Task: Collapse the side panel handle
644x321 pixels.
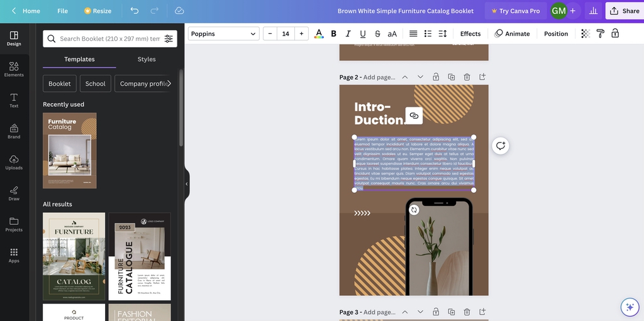Action: click(x=187, y=184)
